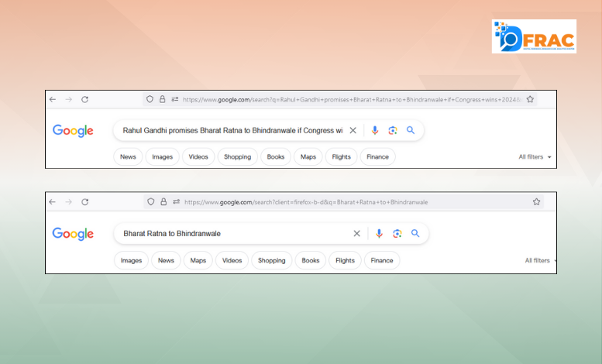Select Images tab in bottom search results

pos(131,260)
